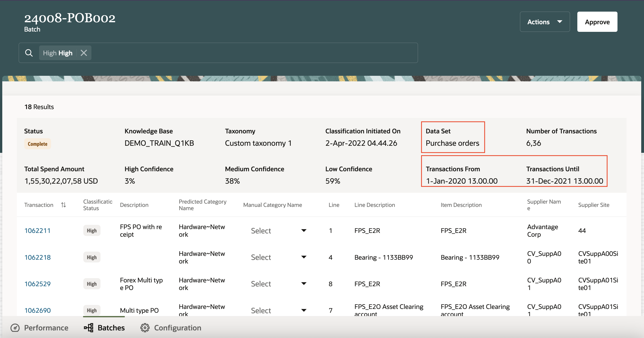
Task: Remove the High filter chip
Action: [x=84, y=53]
